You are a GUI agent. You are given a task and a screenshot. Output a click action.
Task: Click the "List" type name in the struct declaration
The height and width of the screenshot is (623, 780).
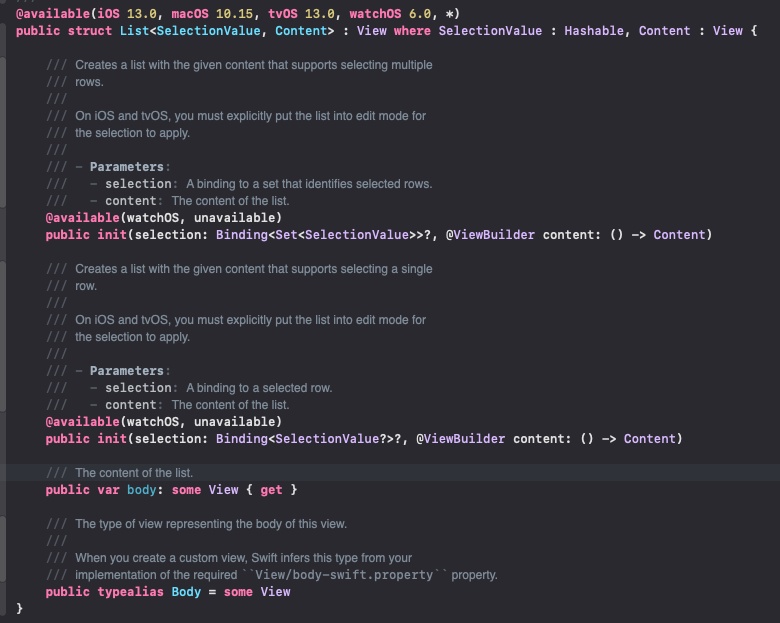134,31
